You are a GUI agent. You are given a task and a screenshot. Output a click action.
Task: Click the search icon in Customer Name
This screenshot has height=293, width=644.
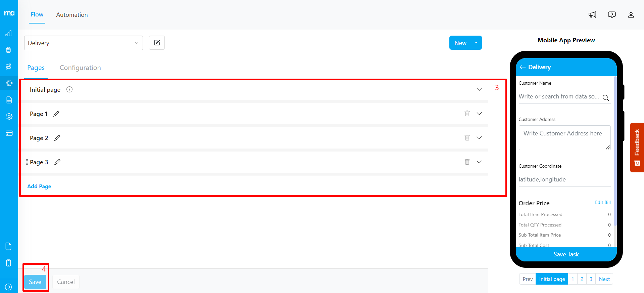click(x=605, y=98)
